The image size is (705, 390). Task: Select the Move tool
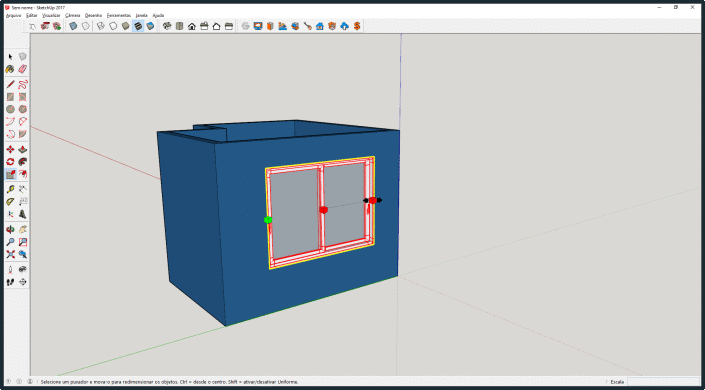pyautogui.click(x=10, y=149)
